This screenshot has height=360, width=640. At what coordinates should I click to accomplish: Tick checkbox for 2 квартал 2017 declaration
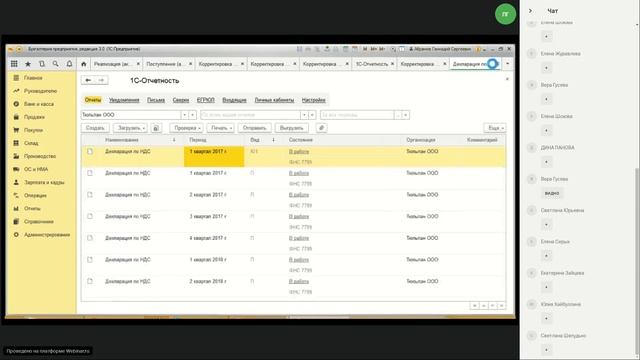tap(90, 195)
